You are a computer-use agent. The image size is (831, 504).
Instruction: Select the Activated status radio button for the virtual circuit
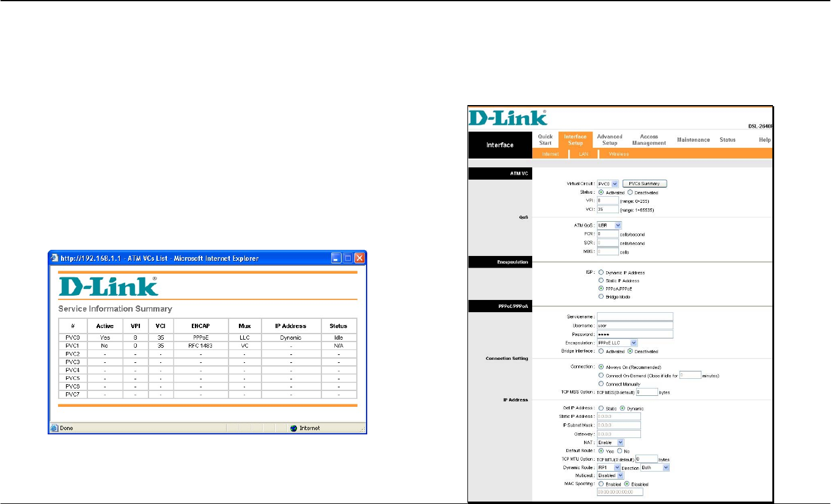click(x=601, y=192)
